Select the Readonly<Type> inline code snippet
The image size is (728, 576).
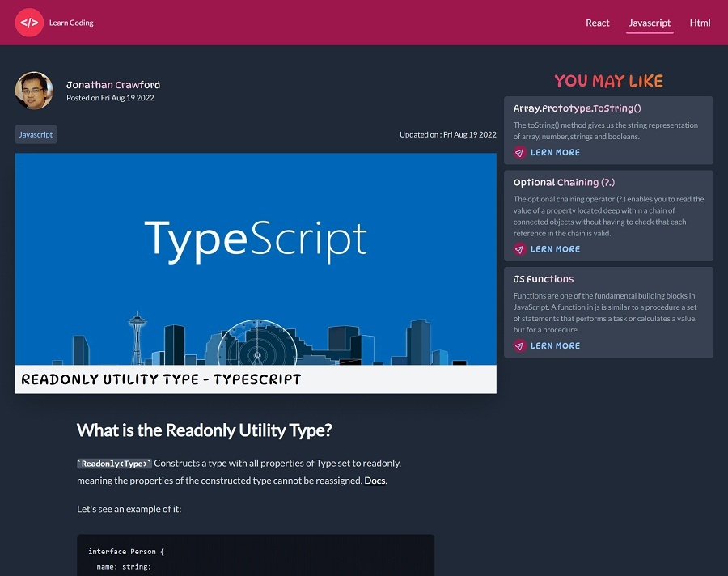pyautogui.click(x=112, y=463)
